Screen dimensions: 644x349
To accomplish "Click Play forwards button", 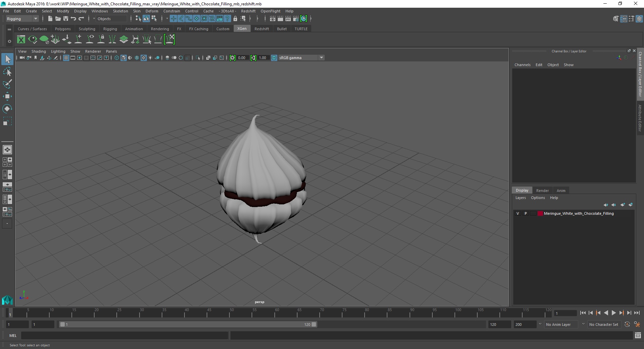I will tap(613, 313).
